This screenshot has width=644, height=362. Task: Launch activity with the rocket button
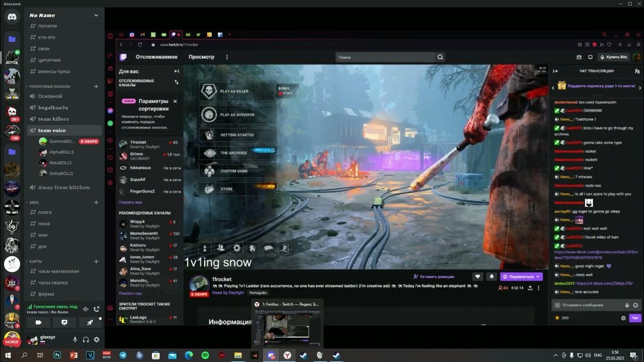[90, 322]
